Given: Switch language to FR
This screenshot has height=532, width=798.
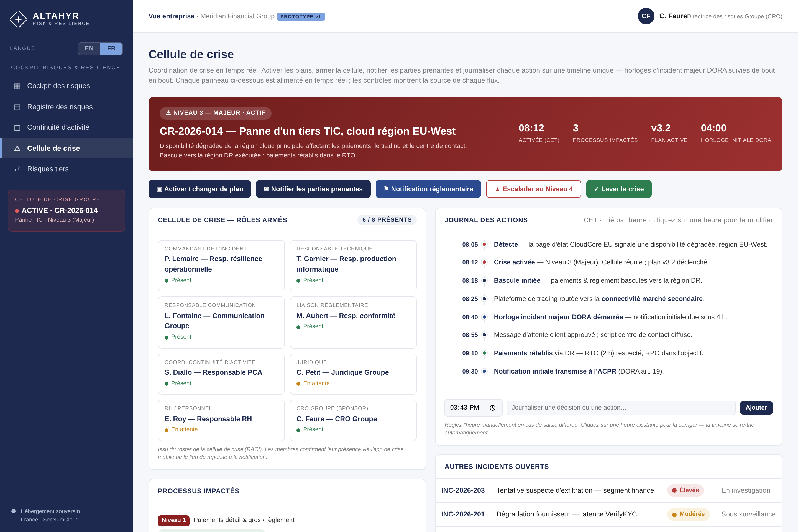Looking at the screenshot, I should coord(111,48).
